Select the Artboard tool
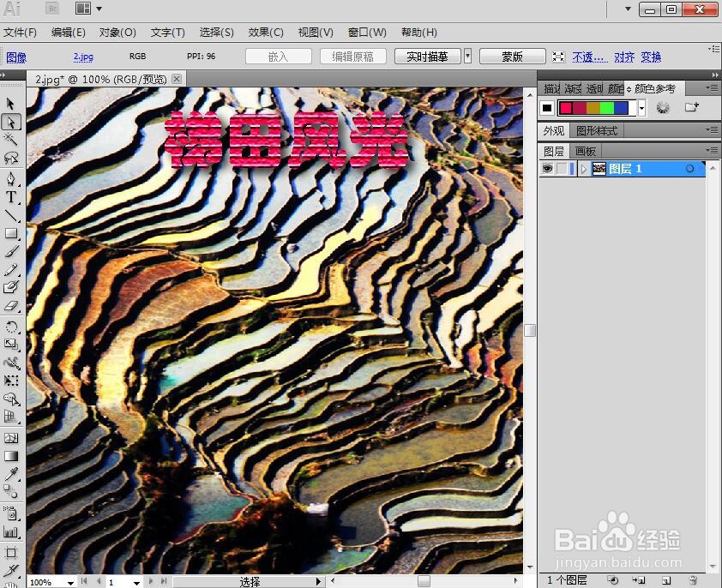The image size is (722, 588). coord(11,553)
